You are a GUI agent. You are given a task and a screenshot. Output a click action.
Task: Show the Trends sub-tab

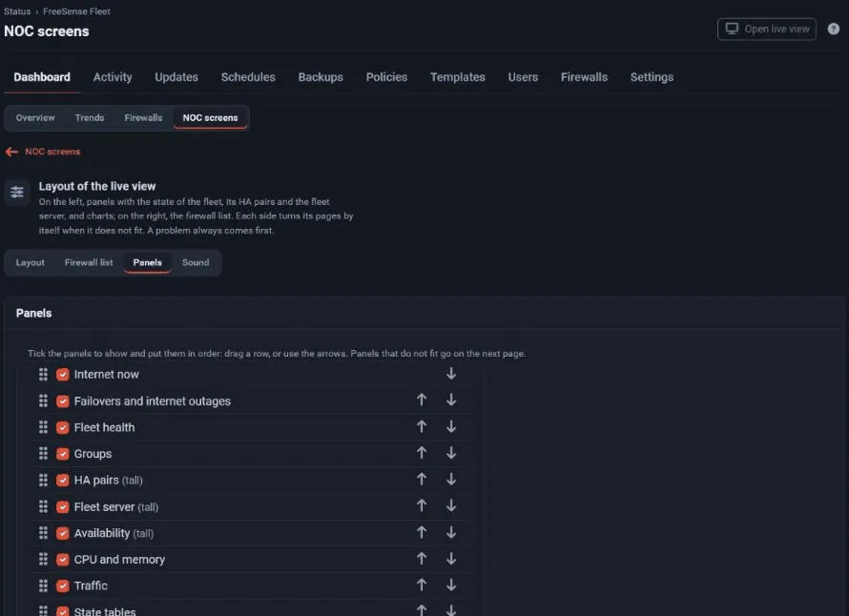pyautogui.click(x=90, y=117)
